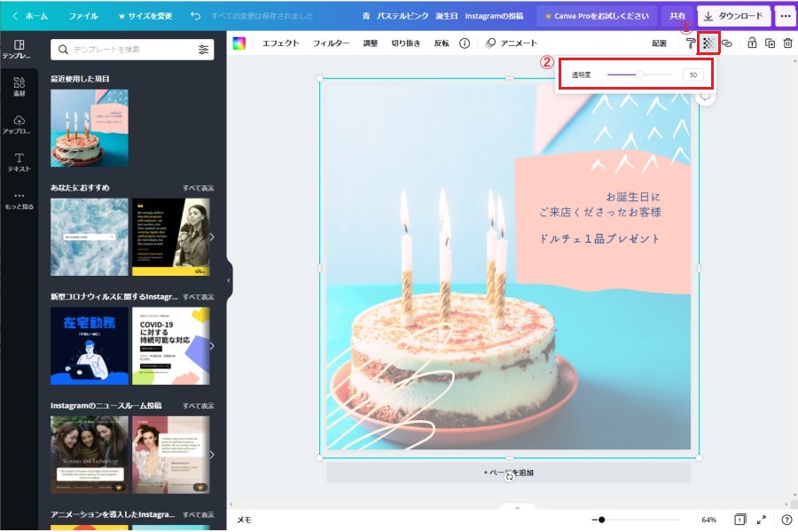Open the help question mark icon
The width and height of the screenshot is (798, 532).
point(786,520)
